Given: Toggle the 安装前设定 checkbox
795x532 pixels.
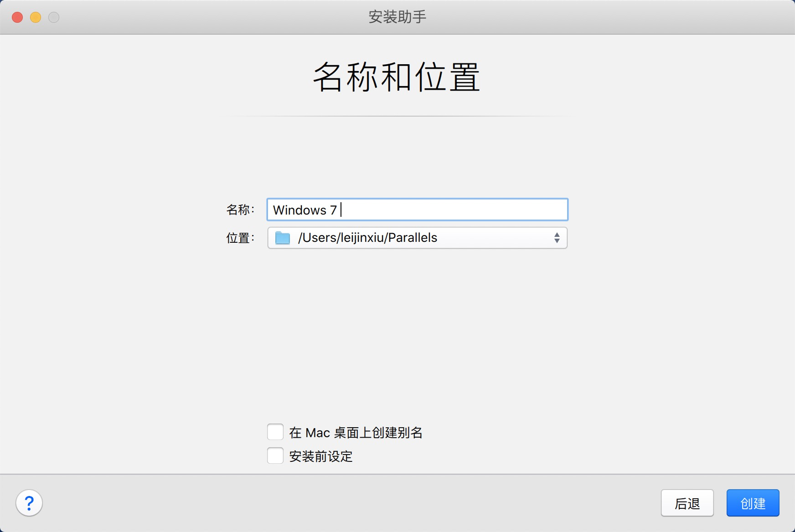Looking at the screenshot, I should pyautogui.click(x=275, y=455).
